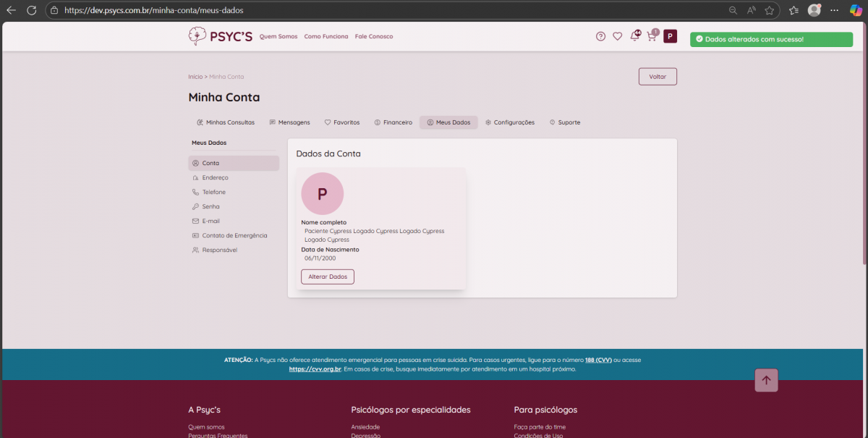Click the PSYC'S logo
The height and width of the screenshot is (438, 868).
[220, 36]
